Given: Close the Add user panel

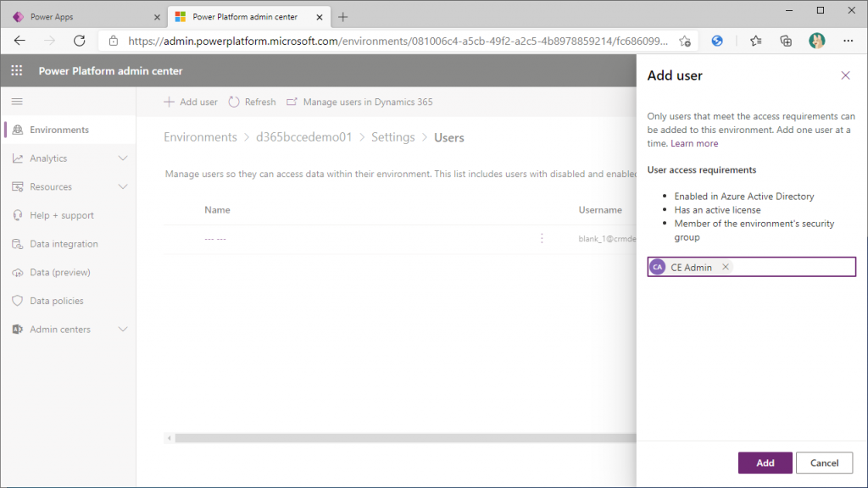Looking at the screenshot, I should [x=845, y=75].
